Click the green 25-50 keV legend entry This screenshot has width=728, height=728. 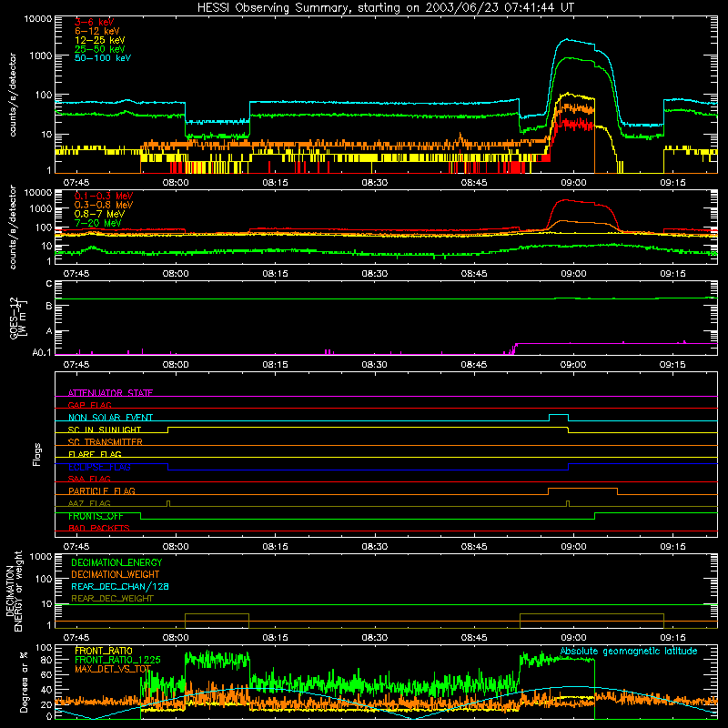99,49
